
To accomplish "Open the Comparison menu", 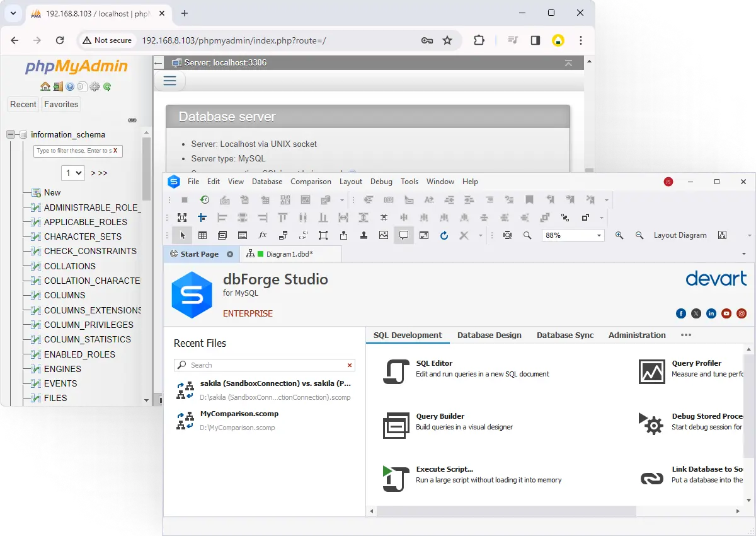I will point(311,182).
